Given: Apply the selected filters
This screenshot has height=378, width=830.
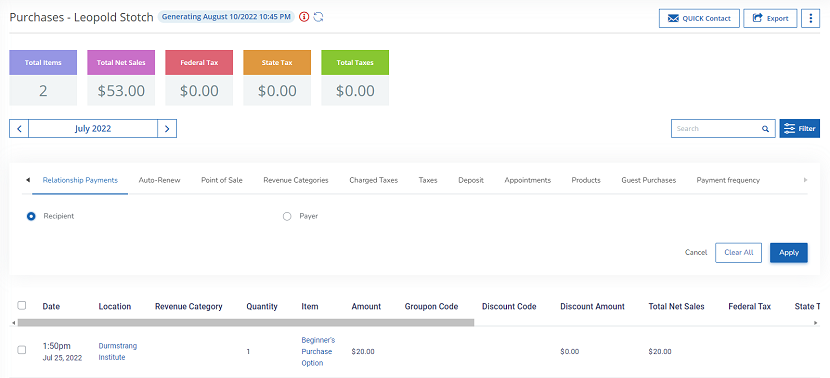Looking at the screenshot, I should point(789,253).
